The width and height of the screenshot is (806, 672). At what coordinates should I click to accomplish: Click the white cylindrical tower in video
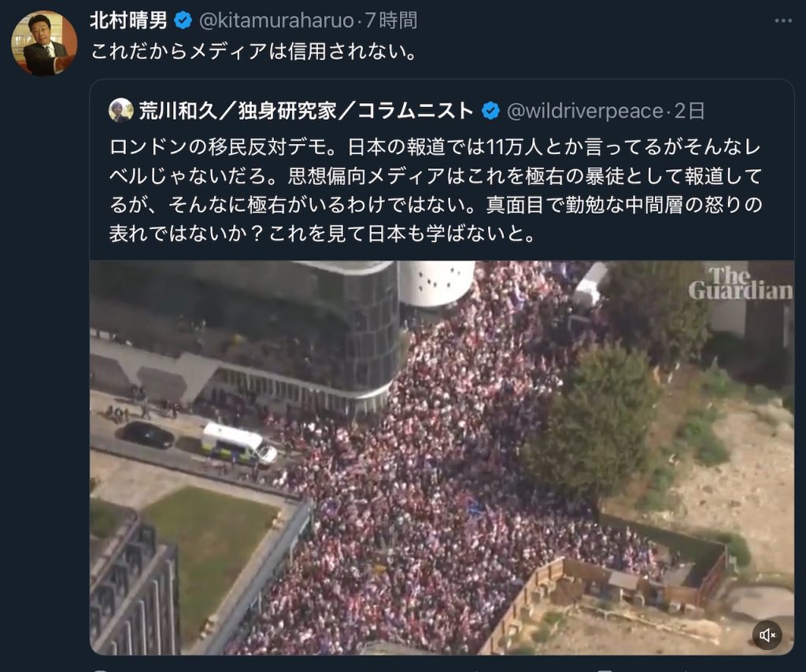pos(436,283)
